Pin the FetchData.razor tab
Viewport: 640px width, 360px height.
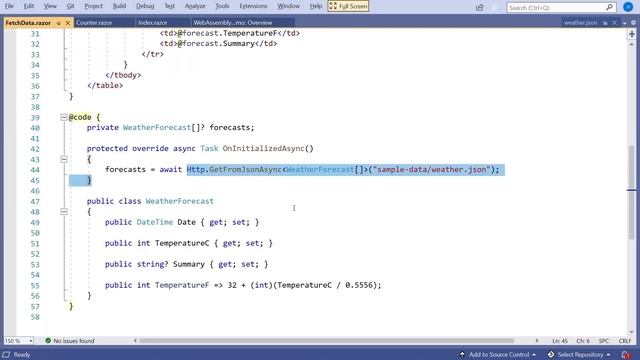59,23
